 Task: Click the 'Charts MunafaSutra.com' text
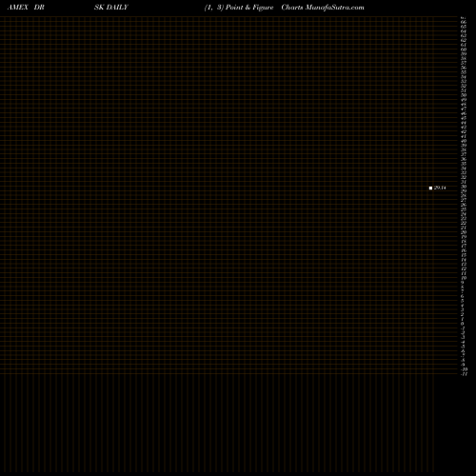click(x=323, y=8)
